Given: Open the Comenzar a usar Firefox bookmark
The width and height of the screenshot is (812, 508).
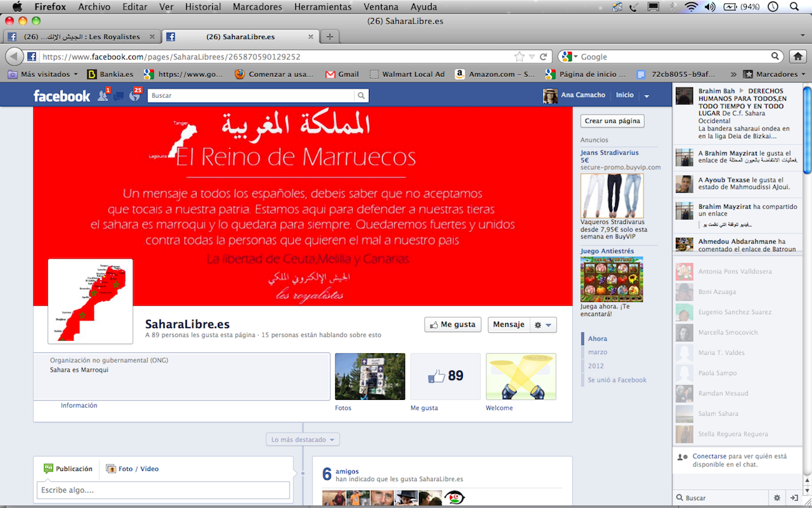Looking at the screenshot, I should point(274,74).
